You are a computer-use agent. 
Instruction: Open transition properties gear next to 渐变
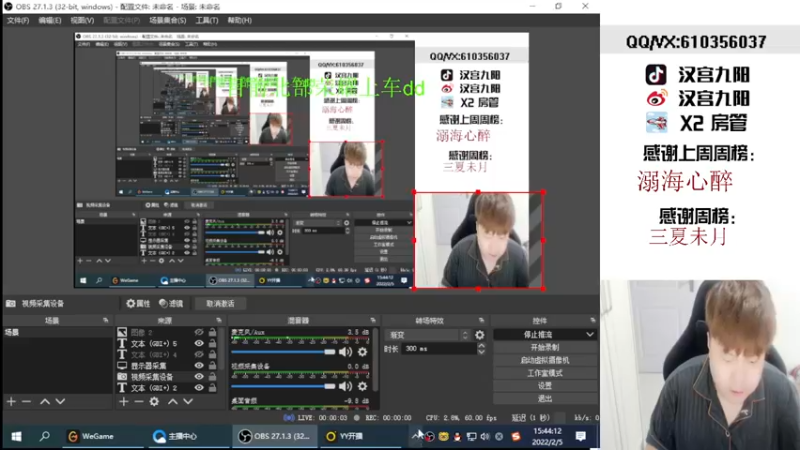point(480,335)
